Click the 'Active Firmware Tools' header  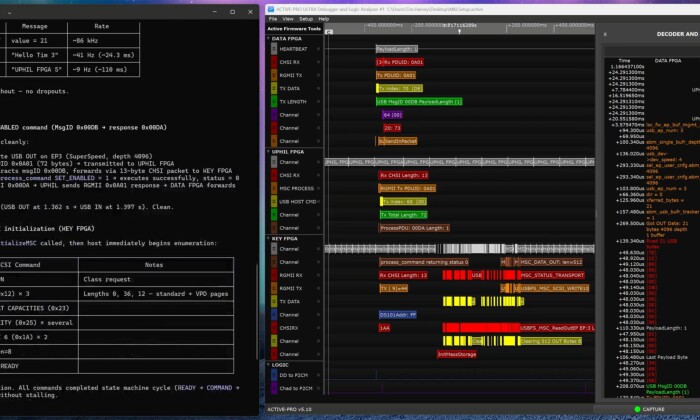pos(294,29)
